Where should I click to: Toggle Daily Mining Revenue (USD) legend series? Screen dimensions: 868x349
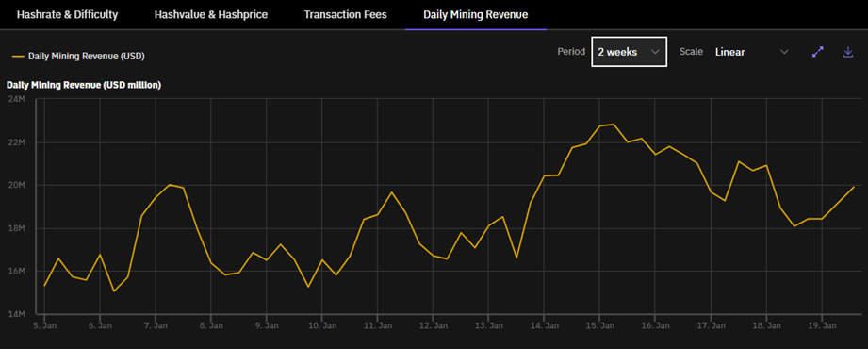78,56
